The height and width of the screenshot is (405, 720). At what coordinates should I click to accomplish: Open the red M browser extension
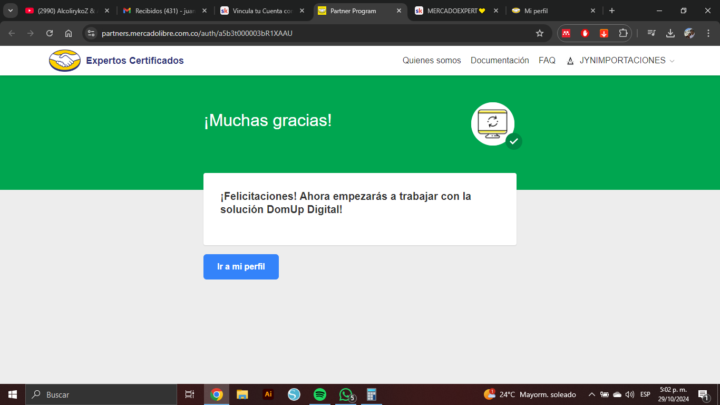pyautogui.click(x=566, y=33)
